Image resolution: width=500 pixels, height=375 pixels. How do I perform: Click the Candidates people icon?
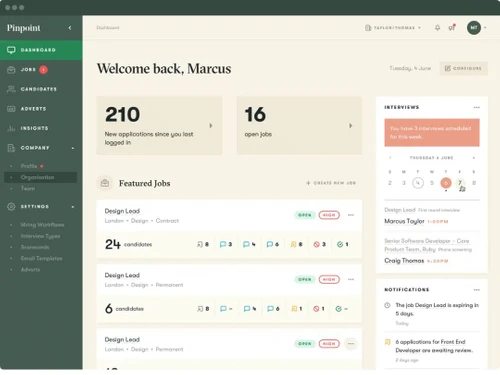pos(11,89)
